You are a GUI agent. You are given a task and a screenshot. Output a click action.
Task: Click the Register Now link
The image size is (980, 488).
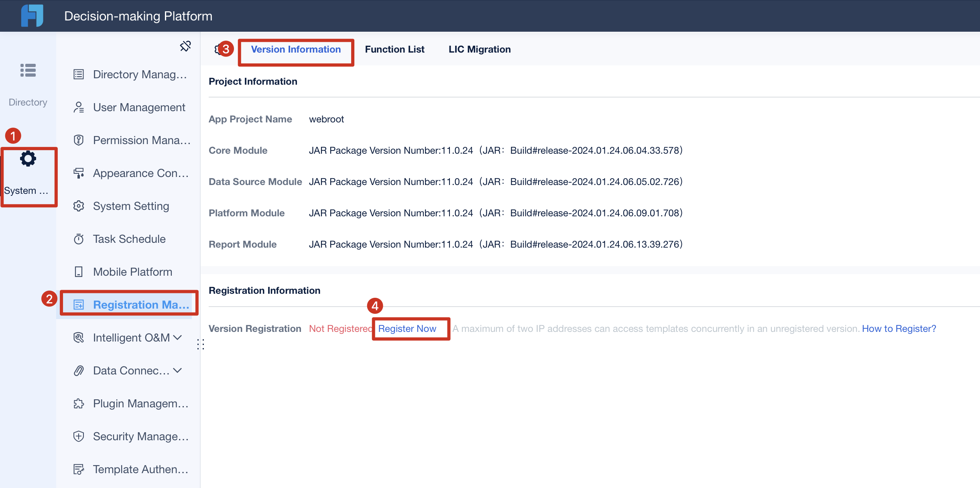click(x=407, y=328)
